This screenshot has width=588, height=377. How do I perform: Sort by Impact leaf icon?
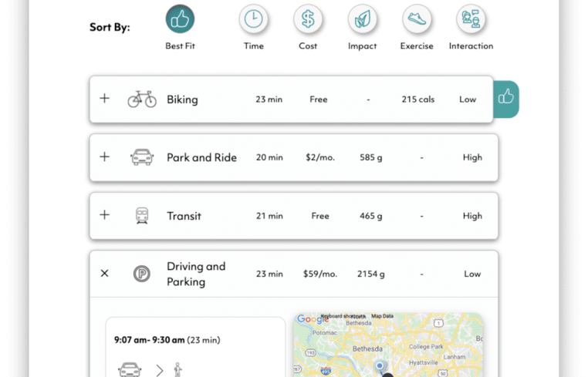362,19
